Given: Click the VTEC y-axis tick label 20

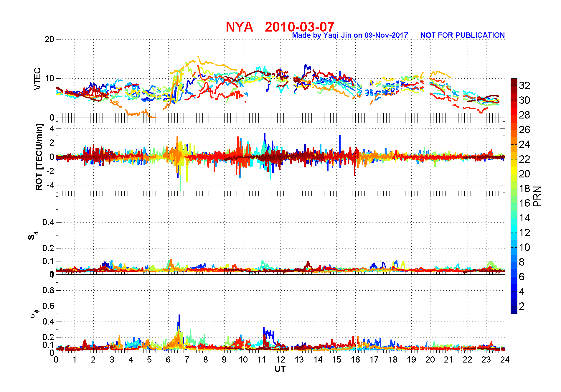Looking at the screenshot, I should (x=49, y=39).
